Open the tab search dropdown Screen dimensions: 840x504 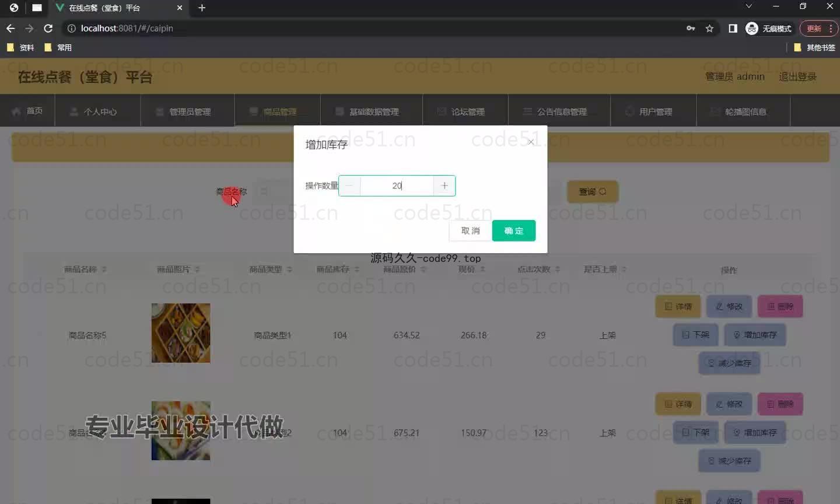(x=749, y=6)
